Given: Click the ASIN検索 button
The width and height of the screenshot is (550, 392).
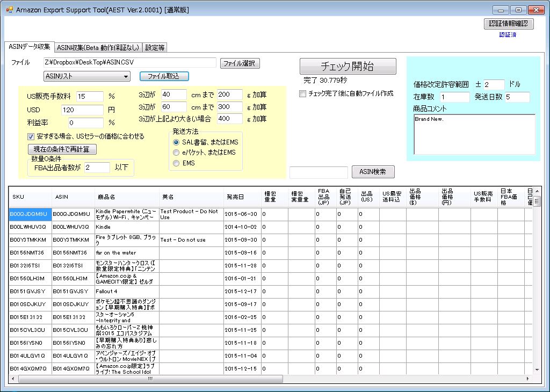Looking at the screenshot, I should point(373,171).
